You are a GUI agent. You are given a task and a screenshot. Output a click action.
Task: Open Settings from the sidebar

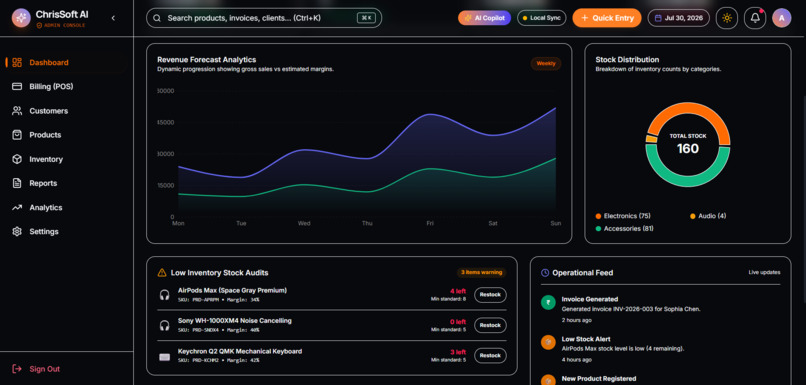pyautogui.click(x=66, y=232)
